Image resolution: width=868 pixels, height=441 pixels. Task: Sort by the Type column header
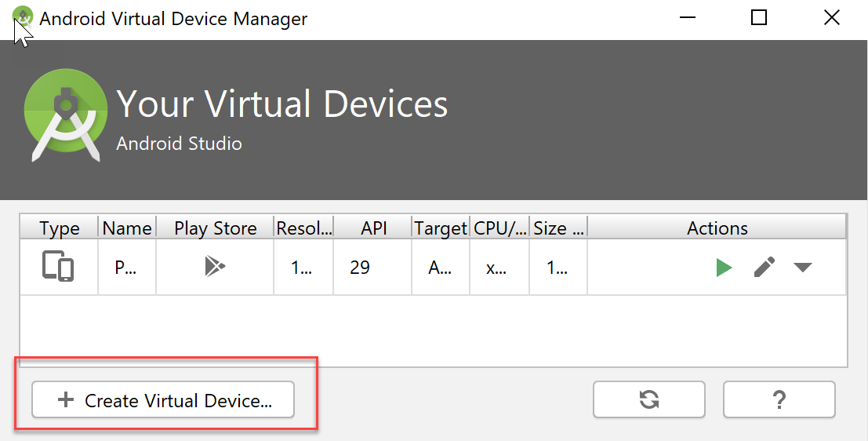60,228
